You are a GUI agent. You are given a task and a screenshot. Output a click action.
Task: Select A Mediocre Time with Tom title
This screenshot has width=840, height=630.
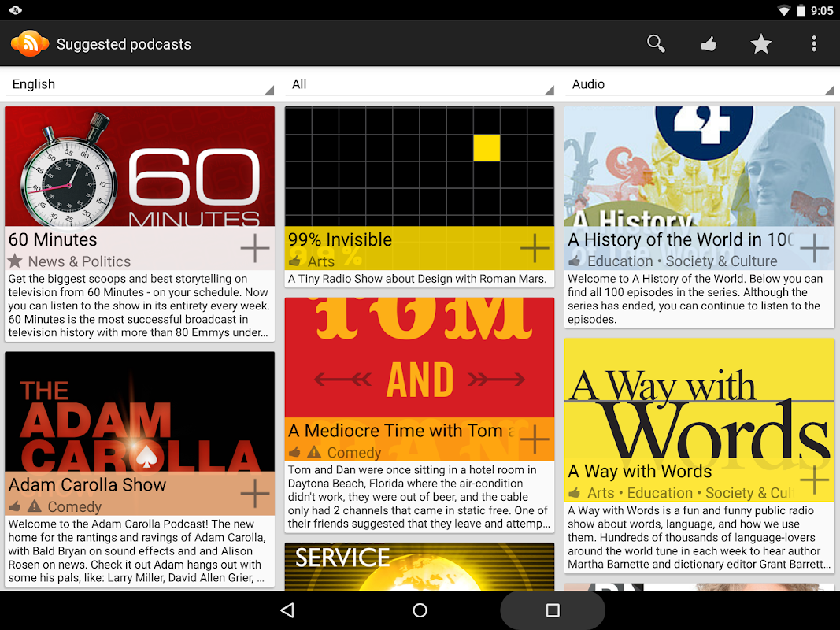click(x=401, y=431)
